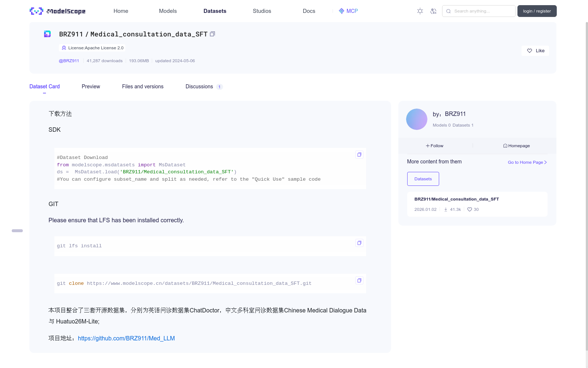Click the '2026.01.02' date on the dataset card
588x368 pixels.
pyautogui.click(x=426, y=209)
